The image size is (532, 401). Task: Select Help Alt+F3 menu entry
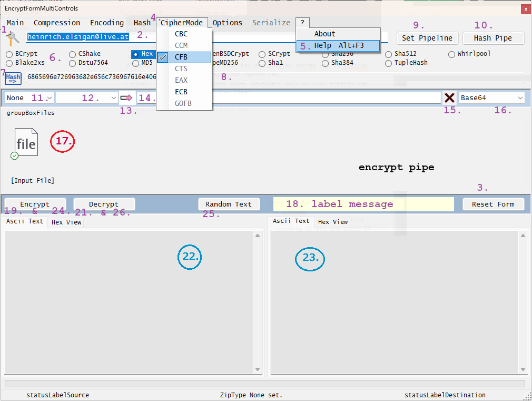tap(338, 45)
